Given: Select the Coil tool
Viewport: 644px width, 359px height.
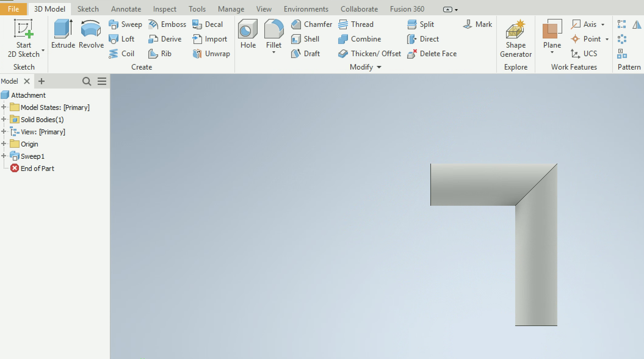Looking at the screenshot, I should (122, 53).
